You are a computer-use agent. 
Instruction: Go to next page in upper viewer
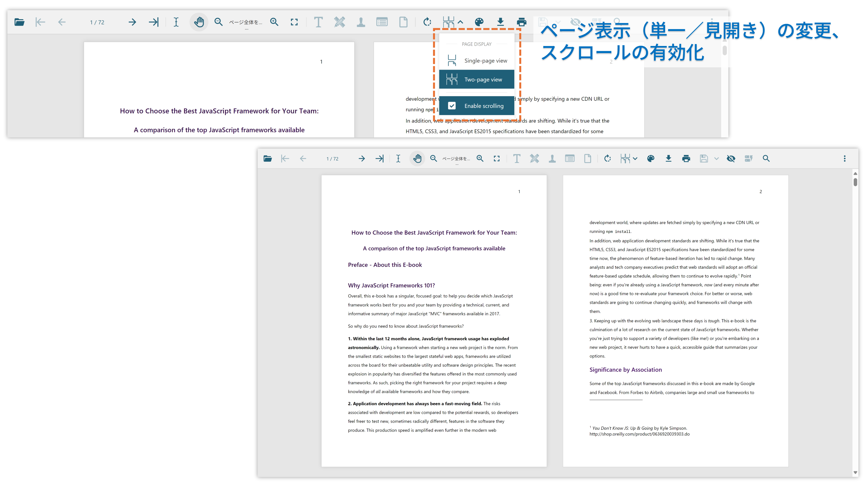[133, 22]
